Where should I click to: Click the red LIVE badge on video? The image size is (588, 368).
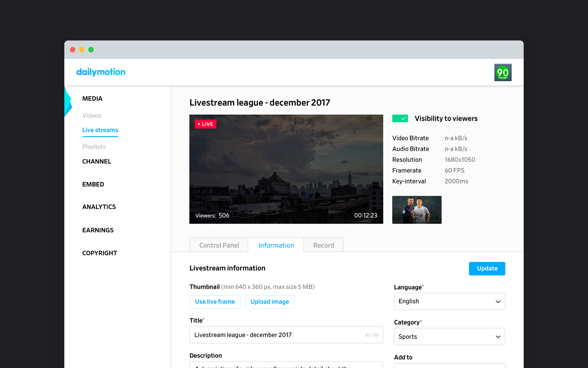coord(205,124)
